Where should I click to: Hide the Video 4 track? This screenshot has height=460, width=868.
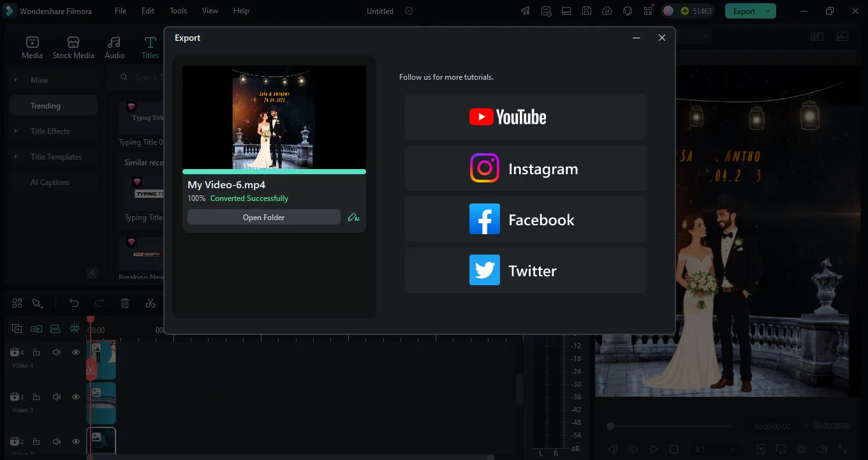[75, 352]
